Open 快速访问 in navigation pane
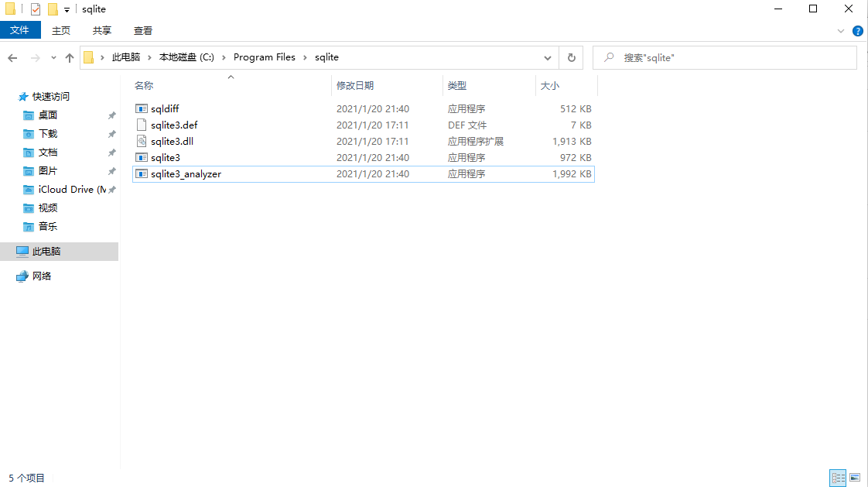Viewport: 868px width, 487px height. tap(51, 97)
